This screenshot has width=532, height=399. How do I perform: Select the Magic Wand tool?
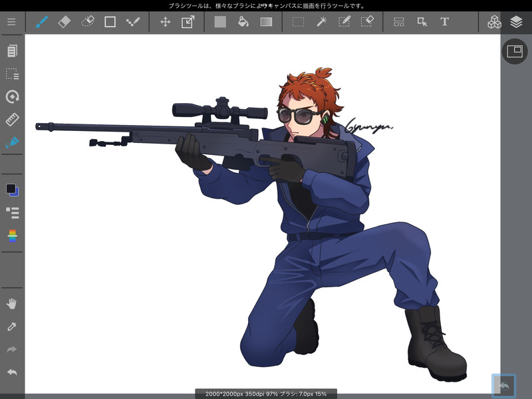pyautogui.click(x=321, y=22)
